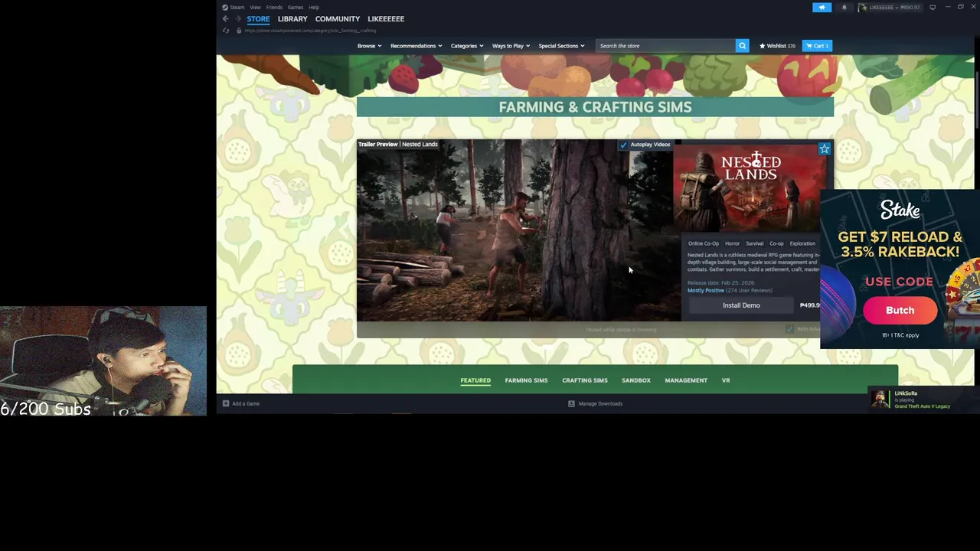Click the Butch button in Stake ad

click(900, 311)
